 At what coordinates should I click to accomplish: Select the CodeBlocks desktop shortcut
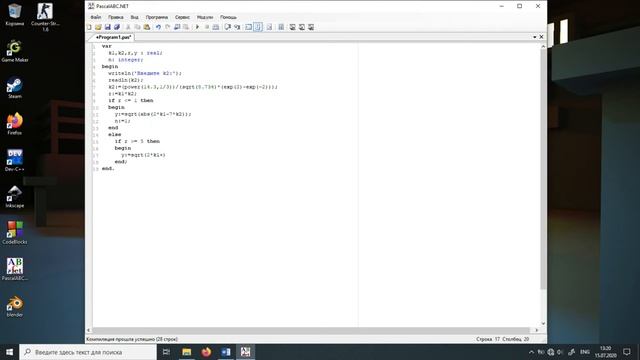pyautogui.click(x=15, y=233)
